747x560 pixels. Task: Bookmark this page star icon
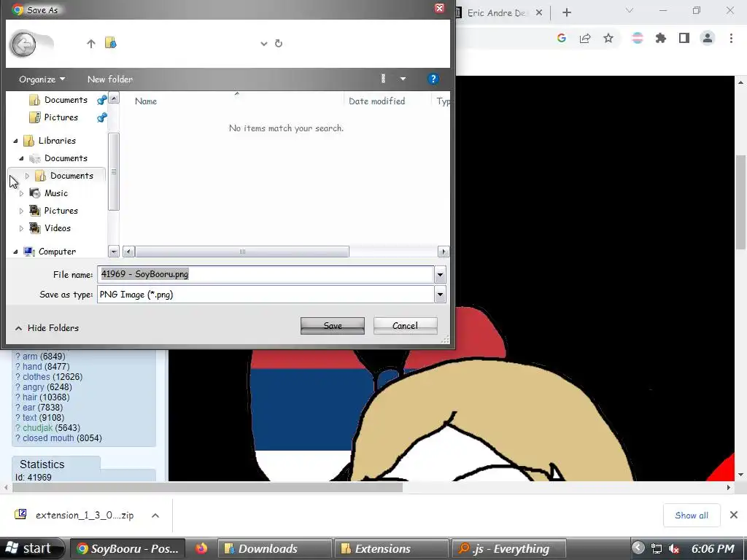coord(608,38)
